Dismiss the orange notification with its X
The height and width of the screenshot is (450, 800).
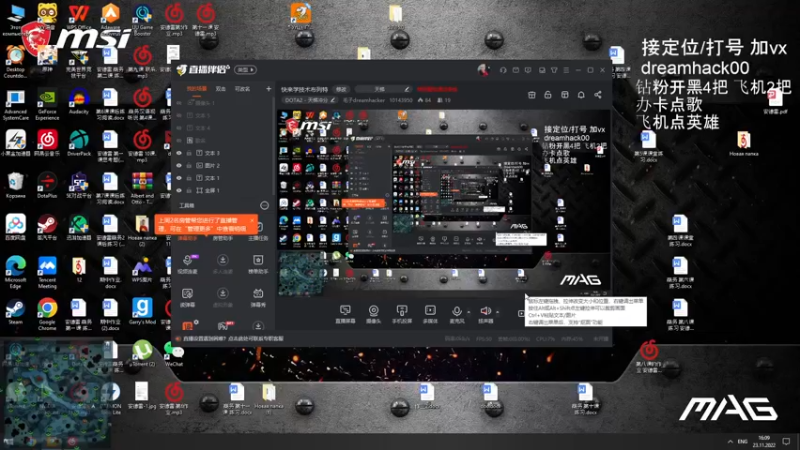[252, 220]
